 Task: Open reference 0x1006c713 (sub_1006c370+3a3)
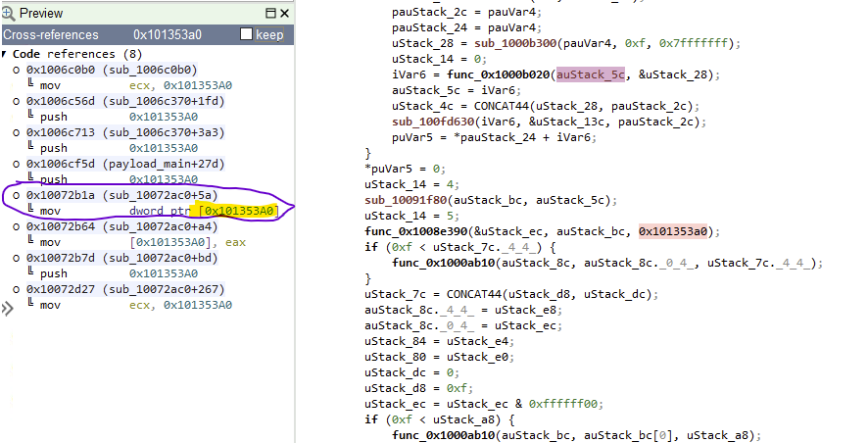[125, 132]
